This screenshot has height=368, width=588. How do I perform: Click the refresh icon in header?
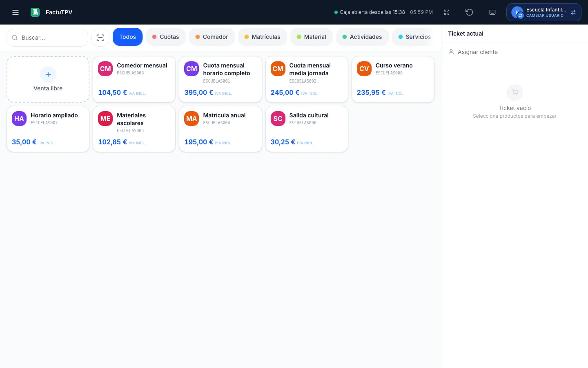(469, 12)
